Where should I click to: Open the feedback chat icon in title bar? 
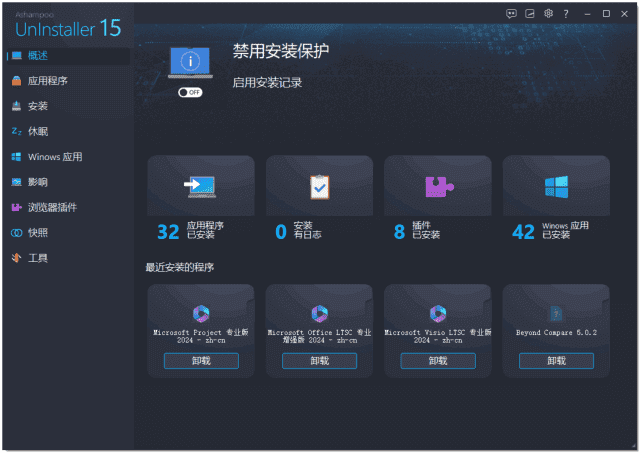click(511, 14)
